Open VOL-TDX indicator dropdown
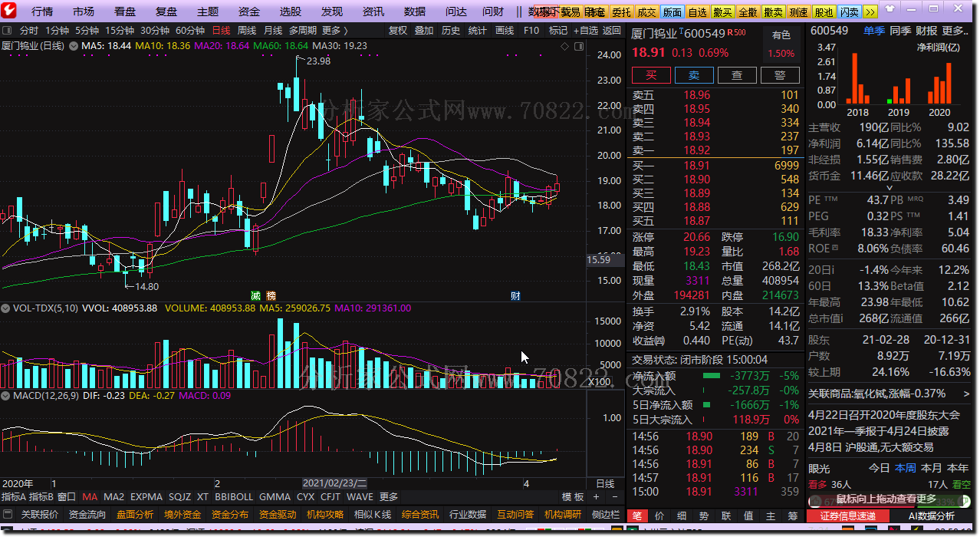This screenshot has width=980, height=537. pos(7,308)
